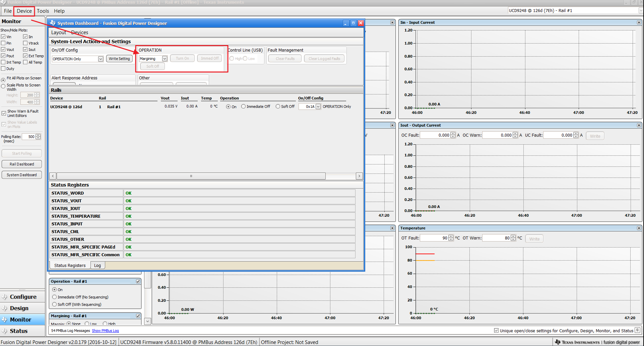The height and width of the screenshot is (346, 644).
Task: Open the Layout menu in System Dashboard
Action: (59, 32)
